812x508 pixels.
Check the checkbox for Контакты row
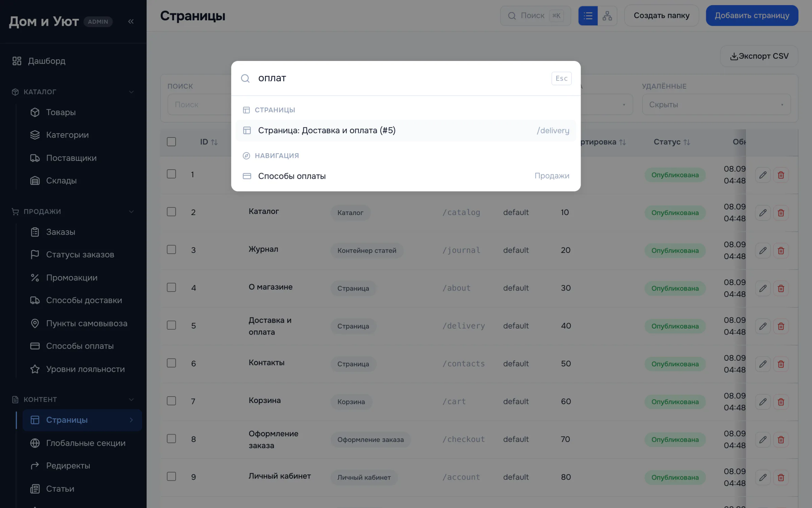tap(172, 363)
